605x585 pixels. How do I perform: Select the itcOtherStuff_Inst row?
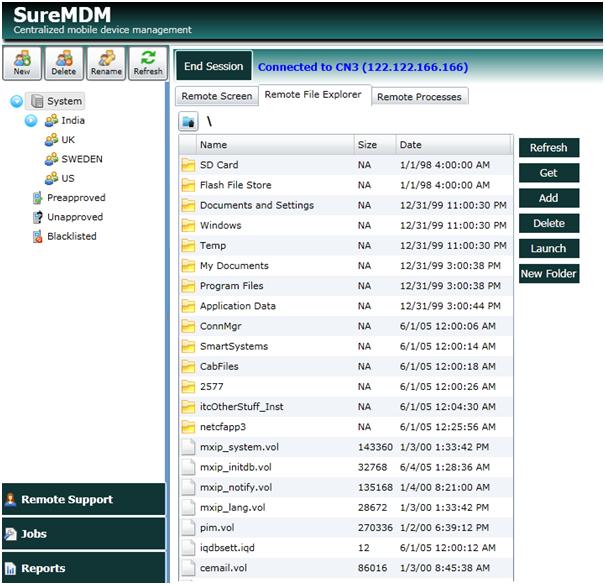click(x=346, y=407)
